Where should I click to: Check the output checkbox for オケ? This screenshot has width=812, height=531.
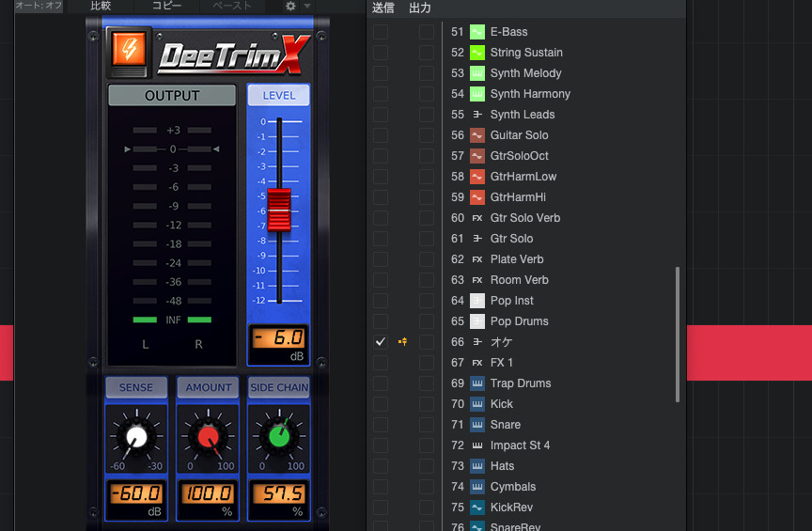click(427, 342)
